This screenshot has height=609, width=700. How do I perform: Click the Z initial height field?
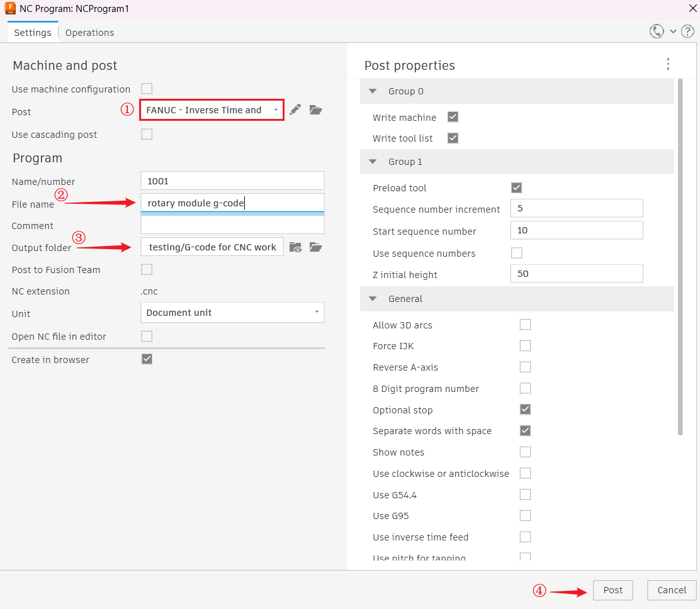coord(576,274)
